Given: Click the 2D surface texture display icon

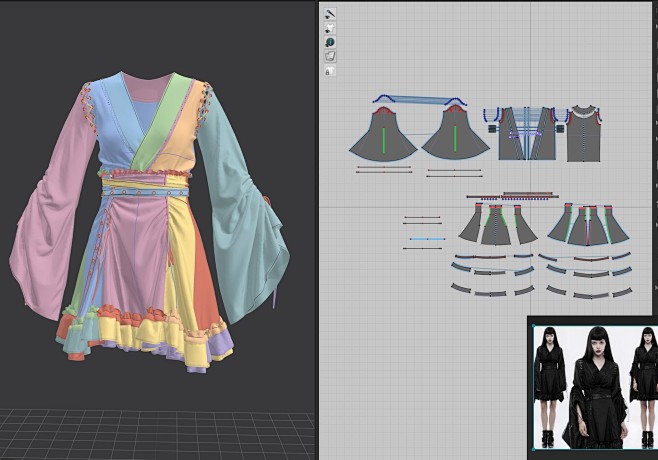Looking at the screenshot, I should click(330, 56).
